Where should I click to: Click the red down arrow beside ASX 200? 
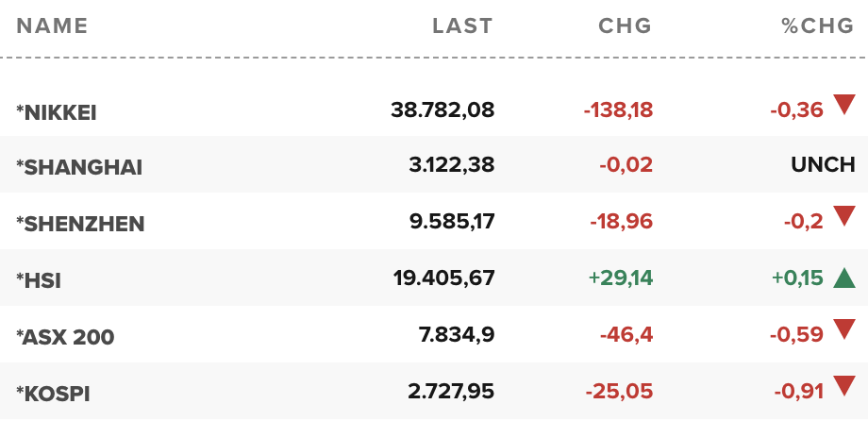844,329
